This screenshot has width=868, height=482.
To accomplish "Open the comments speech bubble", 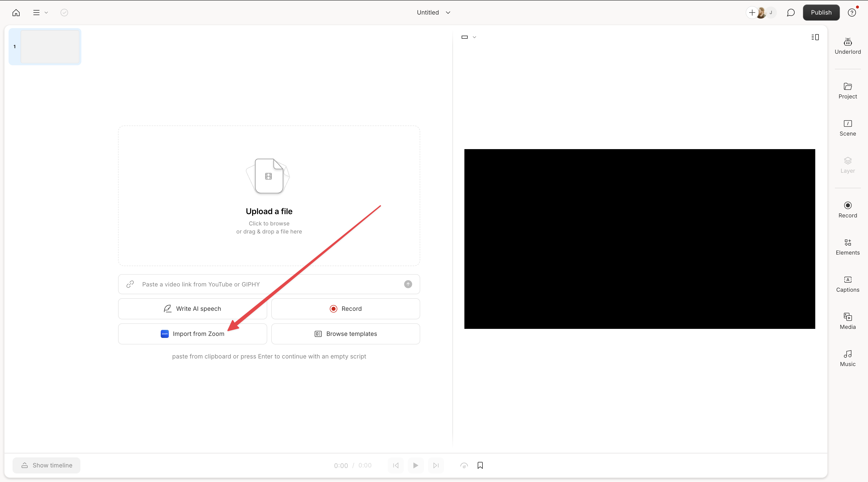I will tap(790, 13).
